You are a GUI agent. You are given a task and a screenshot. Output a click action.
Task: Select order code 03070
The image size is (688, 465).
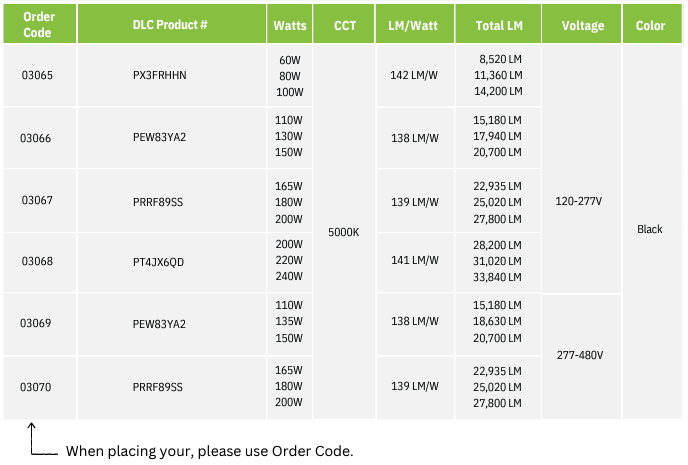[x=36, y=387]
